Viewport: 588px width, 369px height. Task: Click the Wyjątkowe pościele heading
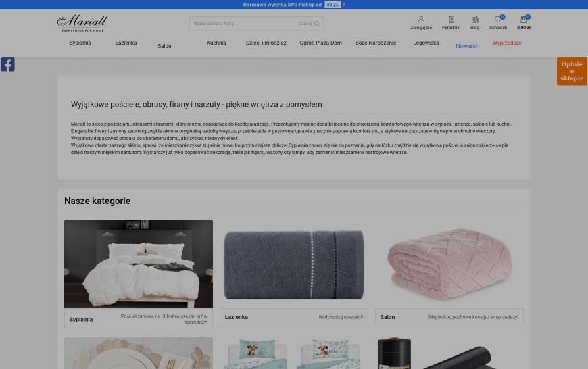coord(196,105)
